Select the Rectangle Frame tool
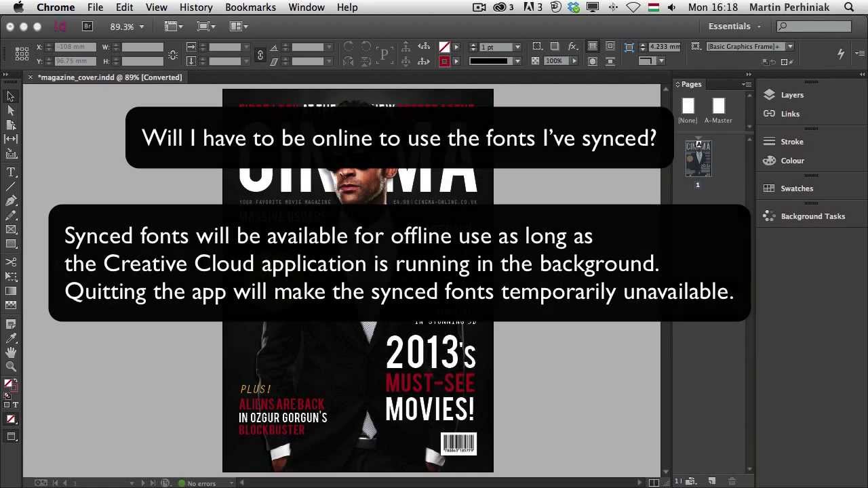 tap(11, 230)
